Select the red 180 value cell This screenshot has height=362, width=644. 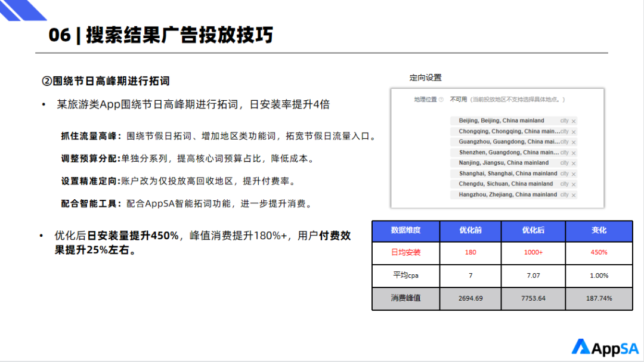(x=470, y=252)
